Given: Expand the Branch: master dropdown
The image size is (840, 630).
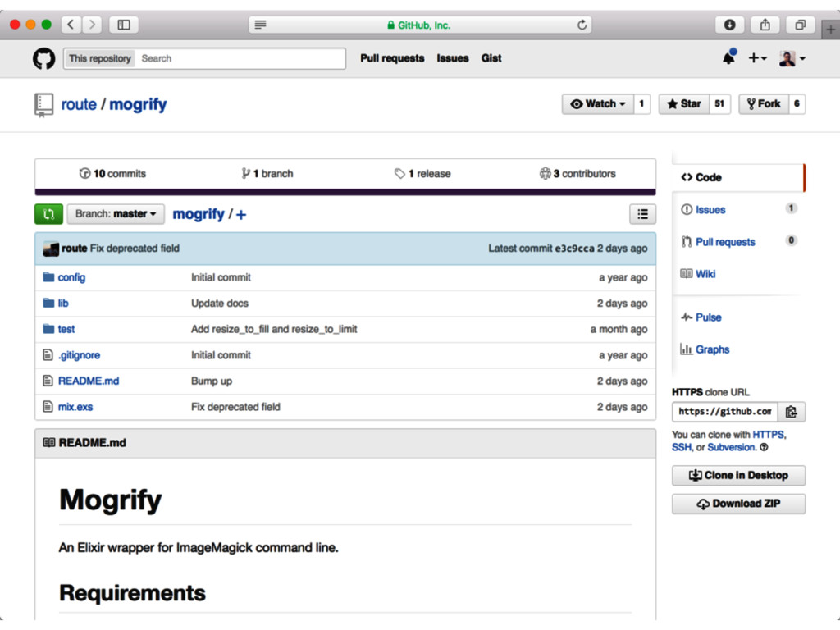Looking at the screenshot, I should tap(116, 214).
